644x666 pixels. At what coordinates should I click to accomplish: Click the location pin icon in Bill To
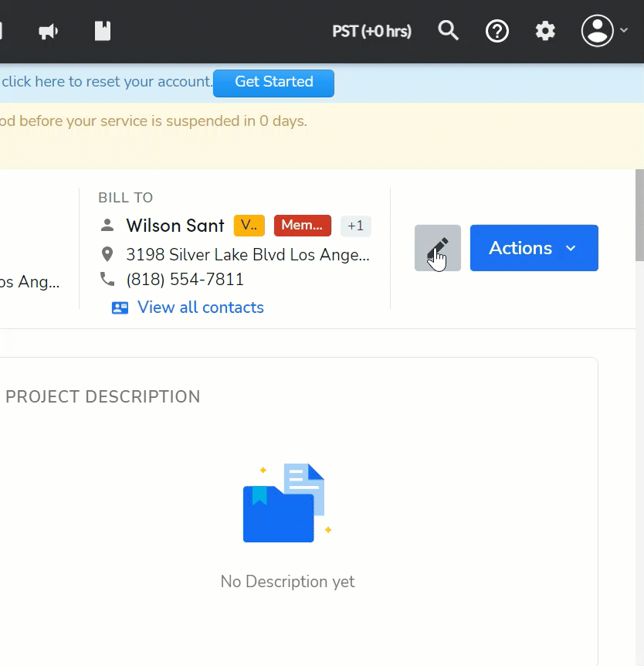point(107,254)
